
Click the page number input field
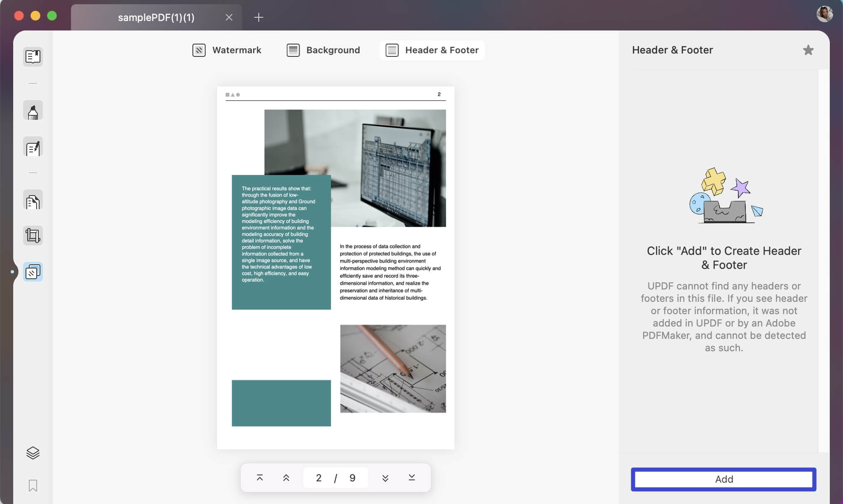335,477
